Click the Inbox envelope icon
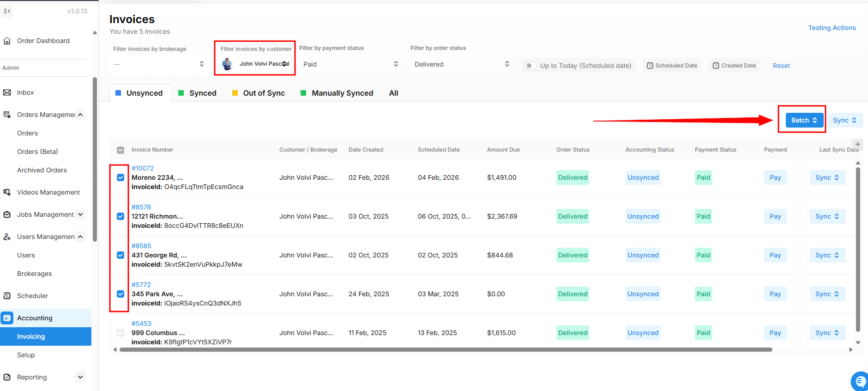Screen dimensions: 868x391 click(7, 92)
